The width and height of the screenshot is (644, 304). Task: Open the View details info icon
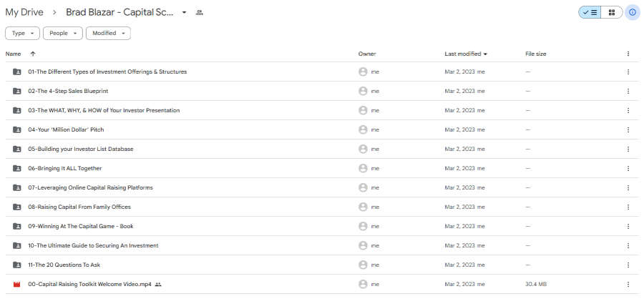[632, 12]
